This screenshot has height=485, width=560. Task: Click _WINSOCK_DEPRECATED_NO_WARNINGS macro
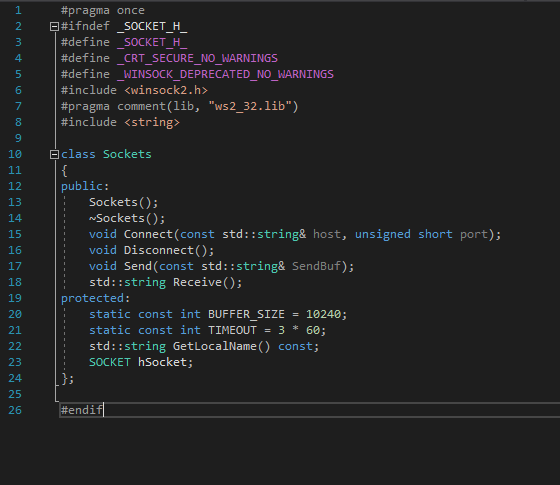click(x=225, y=74)
